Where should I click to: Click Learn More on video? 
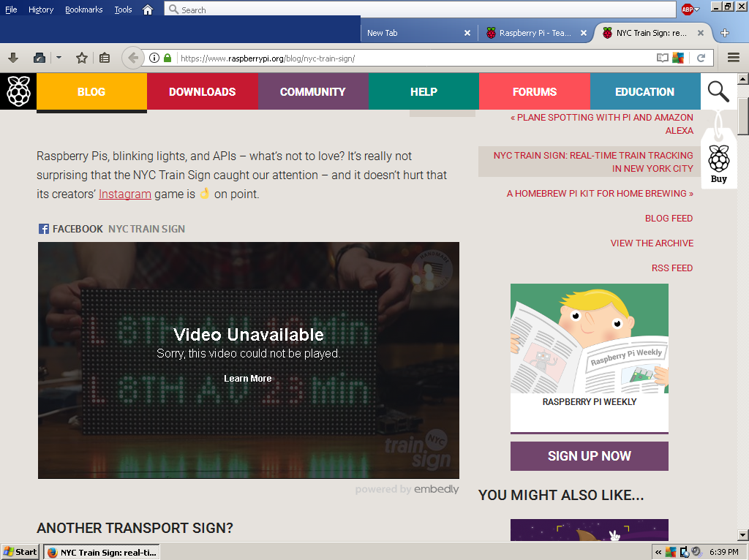247,379
